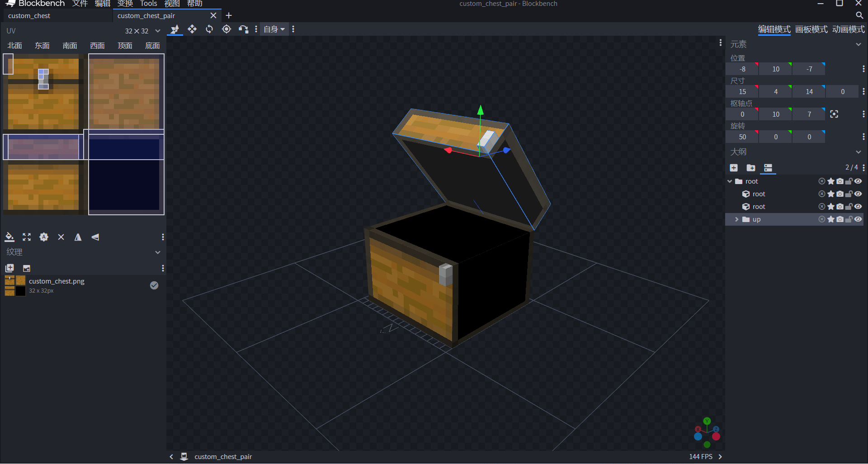
Task: Toggle lock on up group
Action: point(849,219)
